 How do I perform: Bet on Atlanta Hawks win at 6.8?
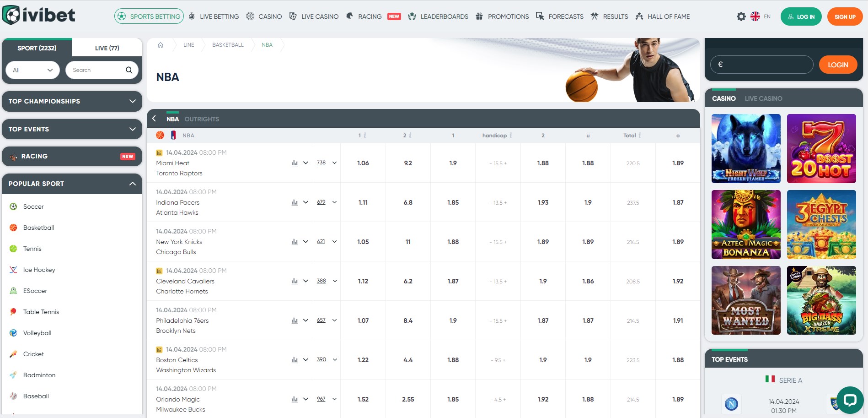(x=408, y=202)
